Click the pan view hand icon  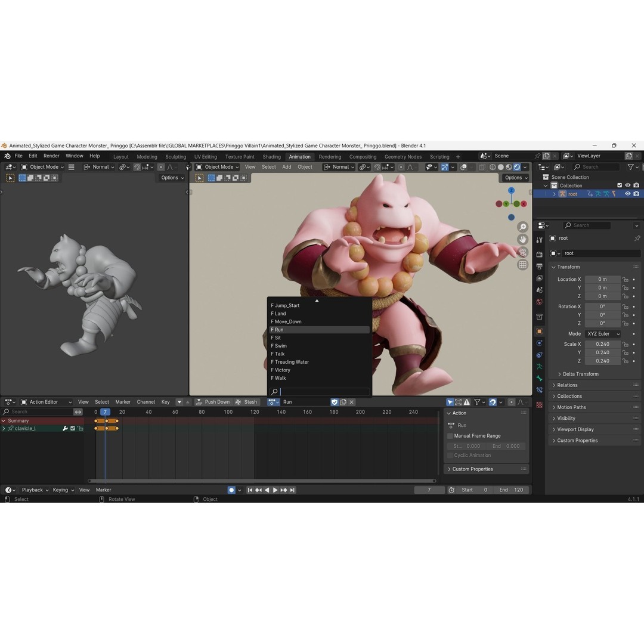tap(522, 239)
